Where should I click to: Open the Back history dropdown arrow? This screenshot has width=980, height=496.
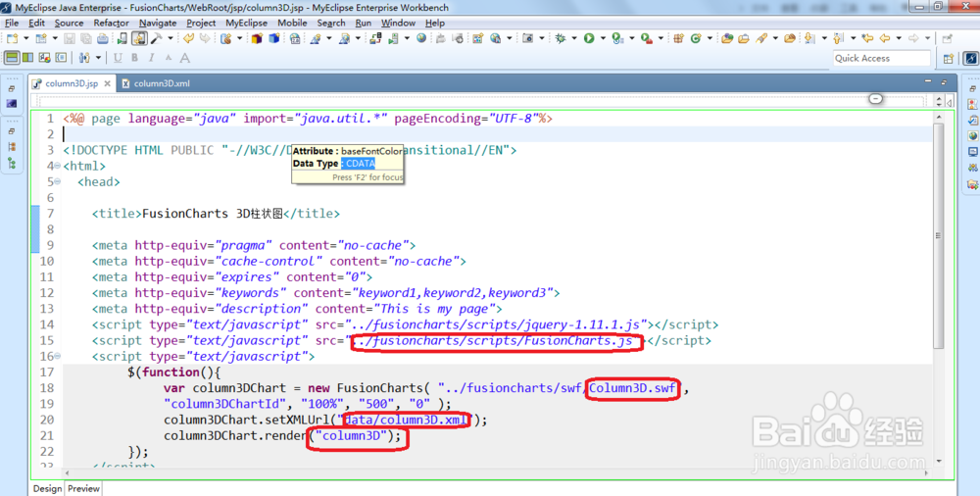click(x=899, y=38)
